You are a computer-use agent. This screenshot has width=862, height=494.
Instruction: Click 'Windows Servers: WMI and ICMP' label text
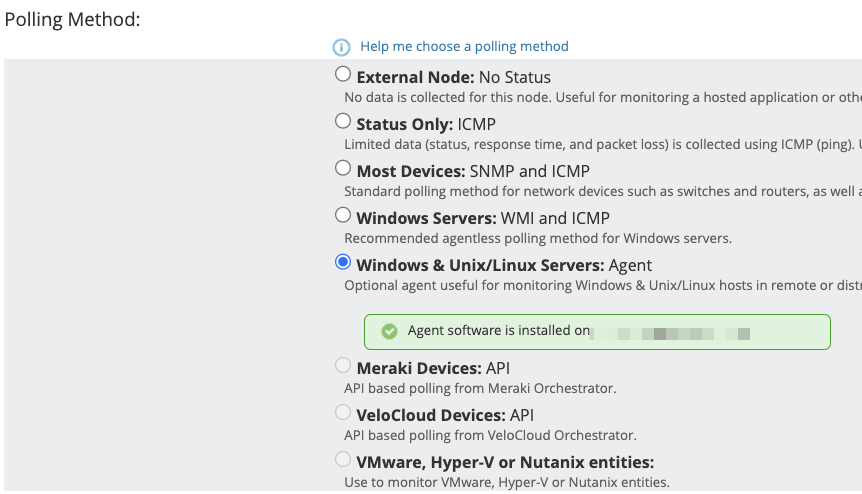pos(483,218)
